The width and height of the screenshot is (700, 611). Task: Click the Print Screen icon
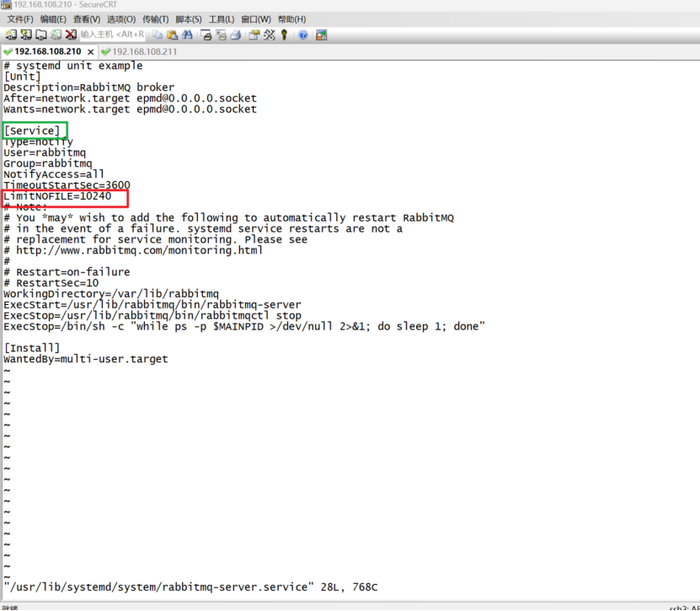tap(206, 35)
